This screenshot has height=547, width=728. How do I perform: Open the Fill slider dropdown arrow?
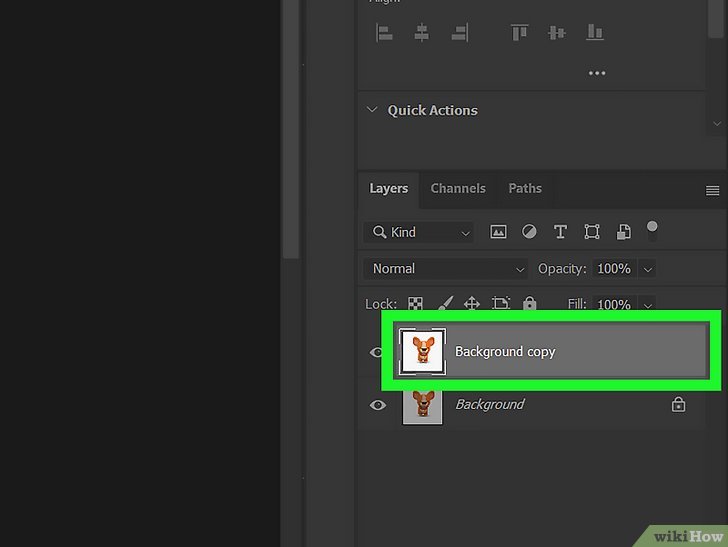(x=647, y=305)
